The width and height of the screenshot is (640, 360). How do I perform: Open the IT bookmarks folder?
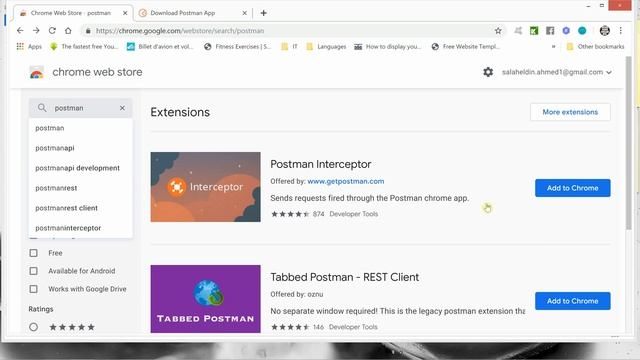tap(289, 47)
